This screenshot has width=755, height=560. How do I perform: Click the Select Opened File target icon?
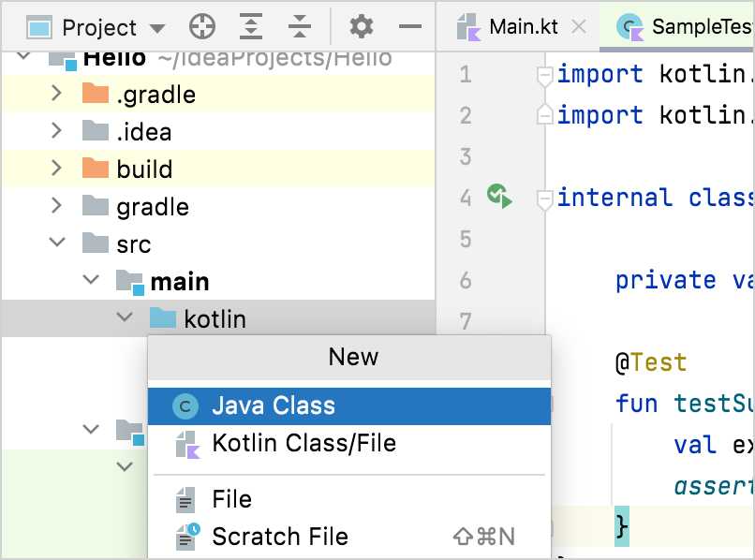click(202, 27)
